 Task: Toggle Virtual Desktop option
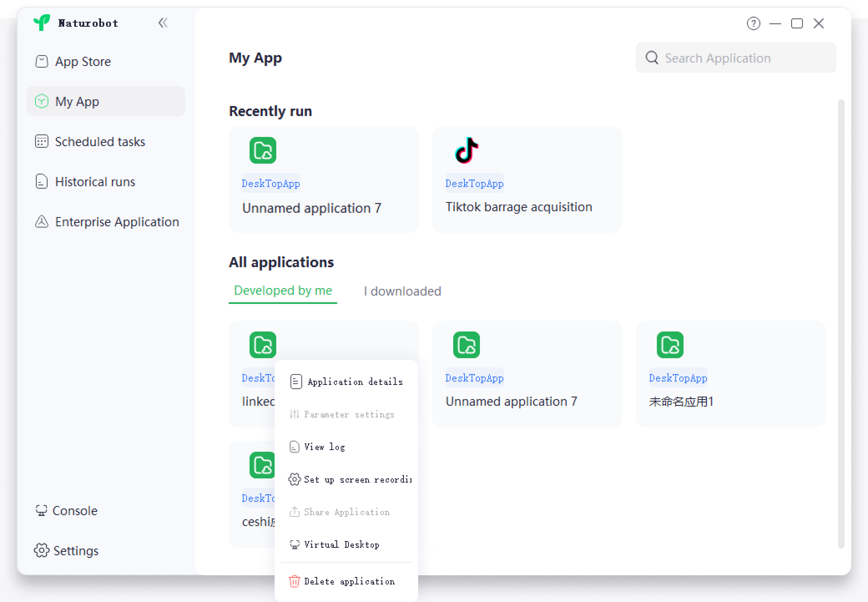[342, 544]
